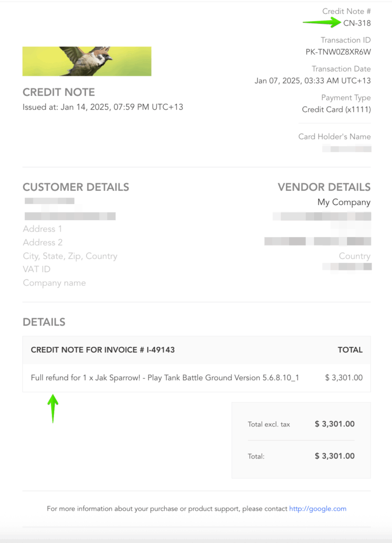Image resolution: width=392 pixels, height=543 pixels.
Task: Open the google.com support link
Action: coord(317,509)
